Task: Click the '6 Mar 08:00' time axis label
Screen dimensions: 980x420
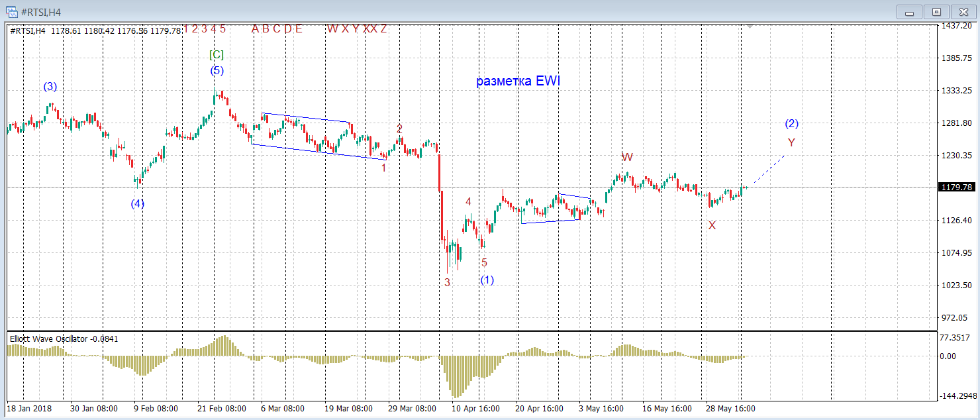Action: [283, 409]
